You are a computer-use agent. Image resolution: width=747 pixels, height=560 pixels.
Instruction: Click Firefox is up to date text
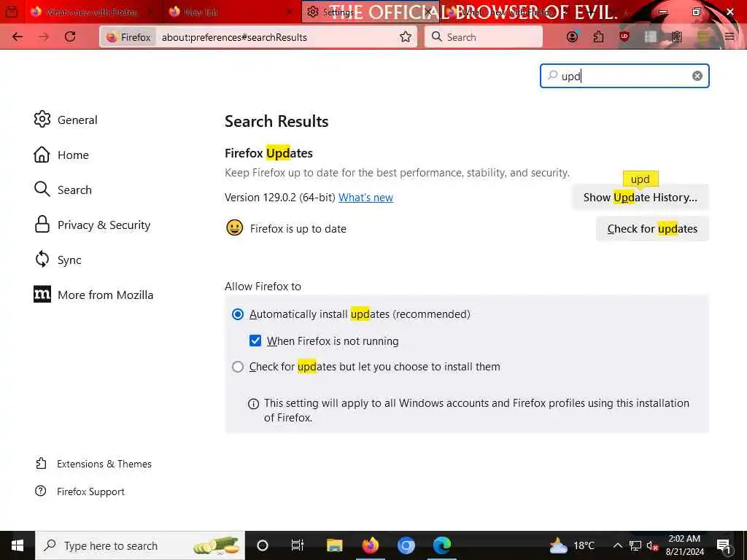(x=298, y=228)
